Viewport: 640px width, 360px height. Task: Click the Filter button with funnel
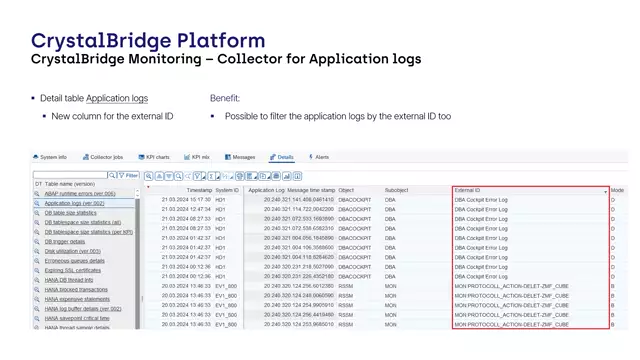tap(128, 175)
